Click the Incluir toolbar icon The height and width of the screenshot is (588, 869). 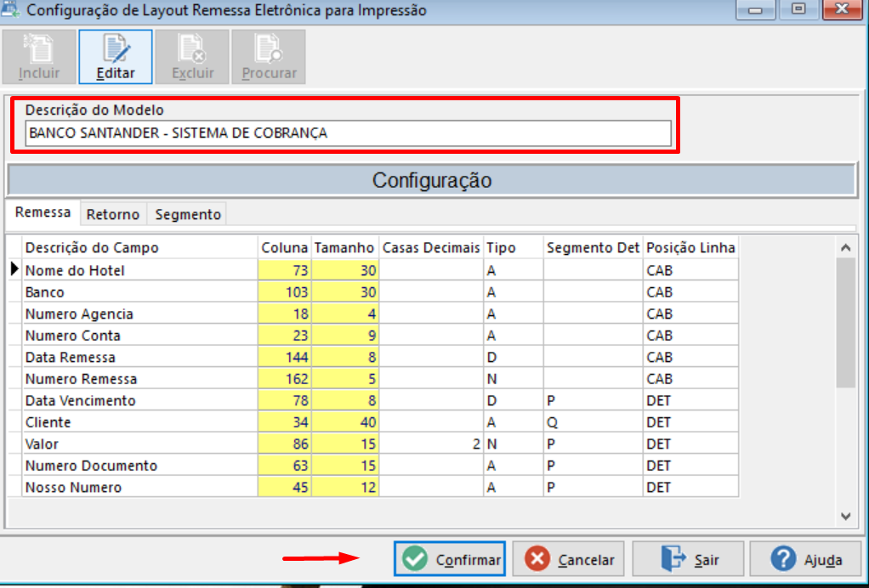[39, 57]
